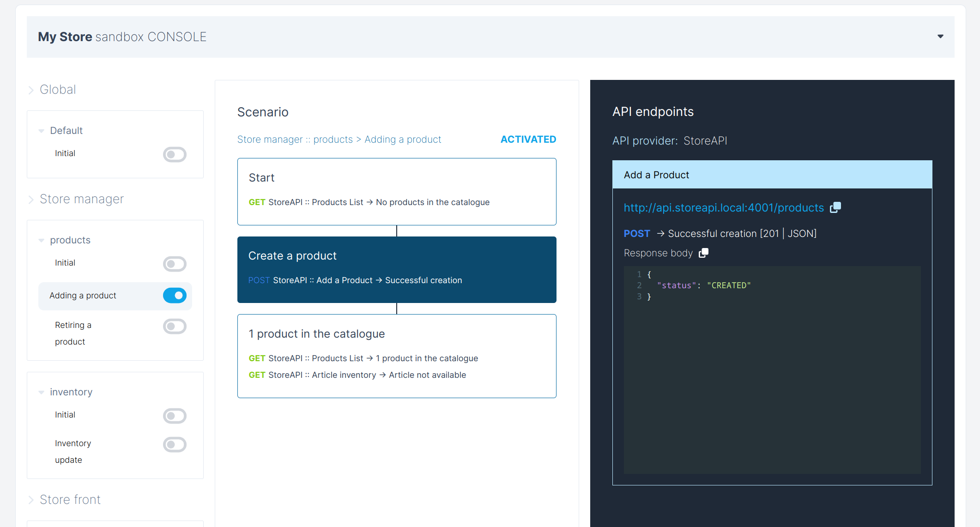980x527 pixels.
Task: Enable the Initial toggle under products
Action: coord(175,263)
